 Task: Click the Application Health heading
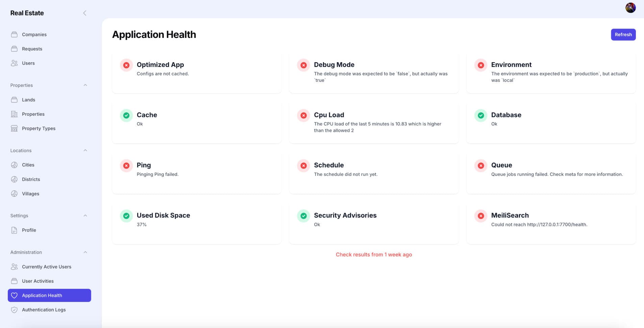pos(154,34)
